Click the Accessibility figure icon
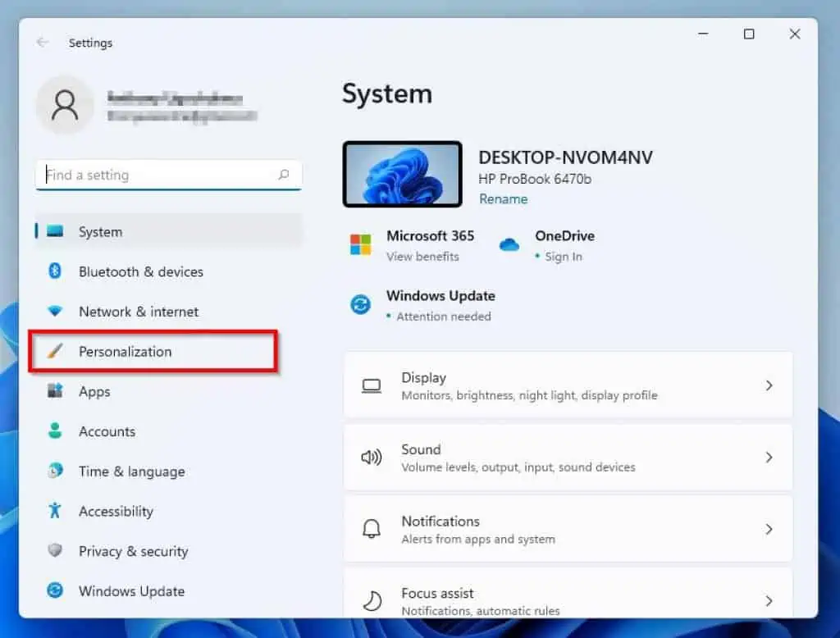The width and height of the screenshot is (840, 638). pyautogui.click(x=55, y=511)
